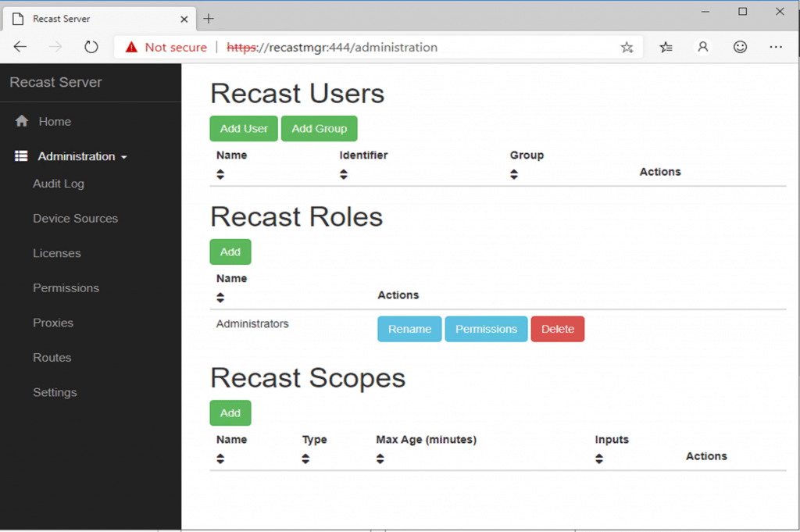Open the user profile icon
Viewport: 800px width, 532px height.
[702, 47]
